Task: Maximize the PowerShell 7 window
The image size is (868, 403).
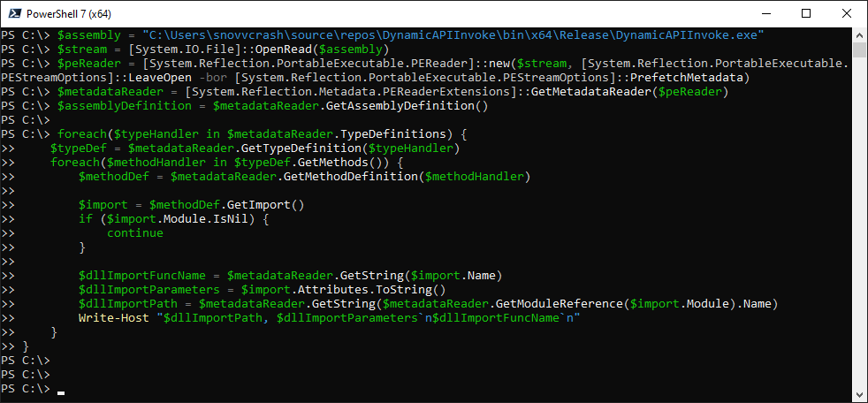Action: (805, 13)
